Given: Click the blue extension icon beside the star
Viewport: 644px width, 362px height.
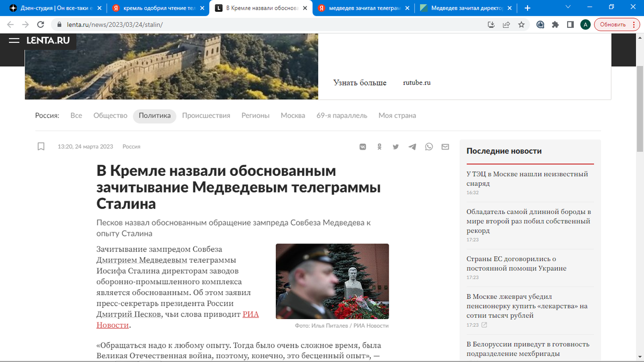Looking at the screenshot, I should point(540,25).
